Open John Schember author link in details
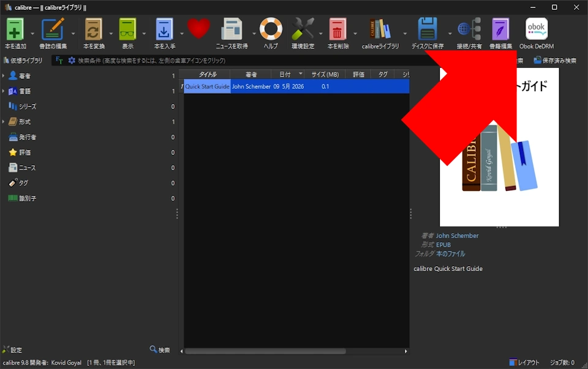 457,236
